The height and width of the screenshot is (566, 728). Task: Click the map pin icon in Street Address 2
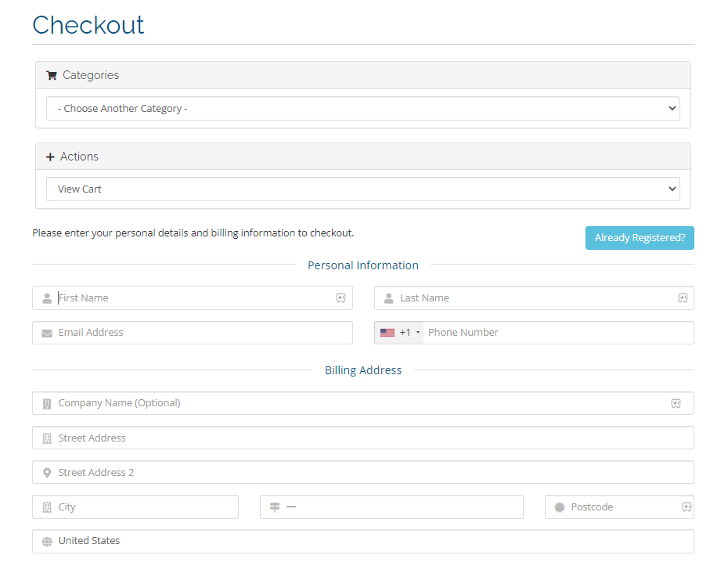47,473
